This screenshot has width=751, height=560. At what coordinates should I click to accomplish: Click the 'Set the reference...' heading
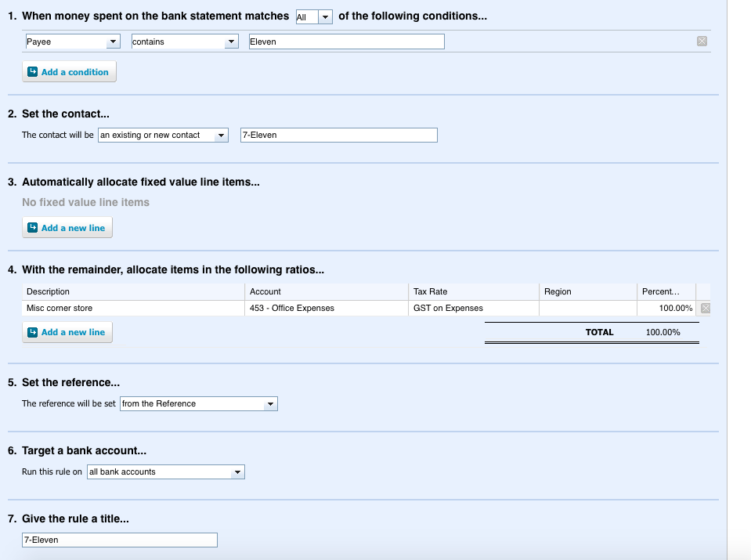[71, 383]
